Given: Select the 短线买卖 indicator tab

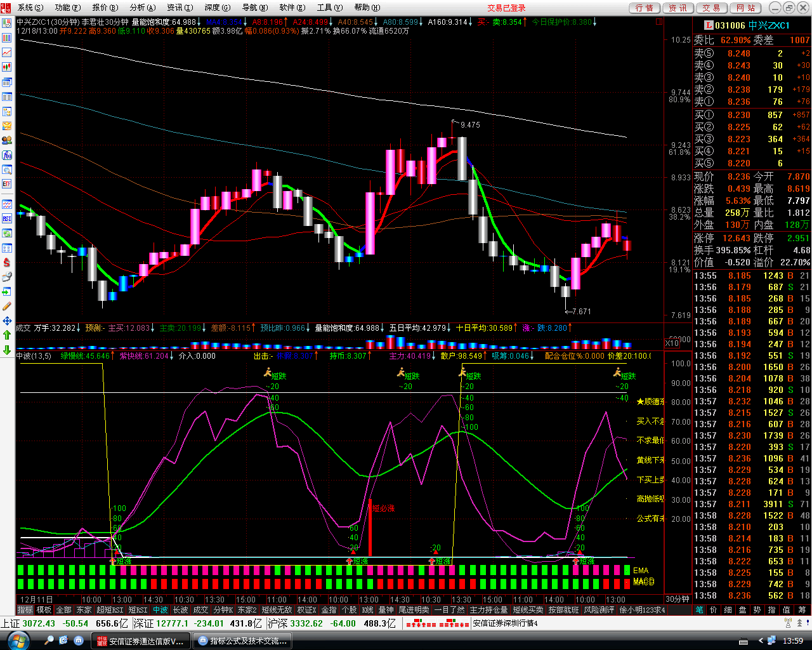Looking at the screenshot, I should point(528,610).
